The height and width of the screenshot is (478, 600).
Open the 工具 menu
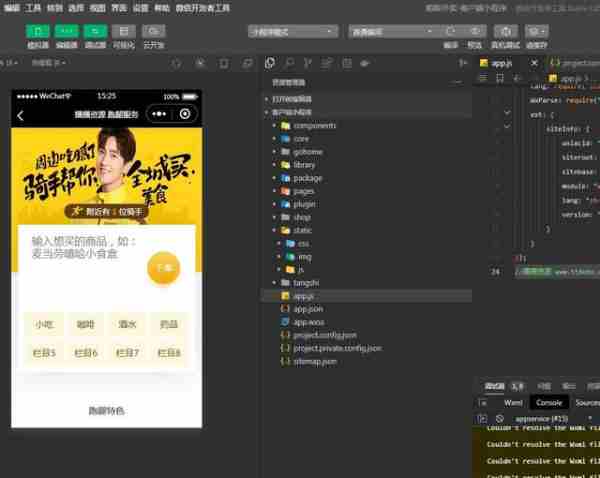tap(33, 7)
